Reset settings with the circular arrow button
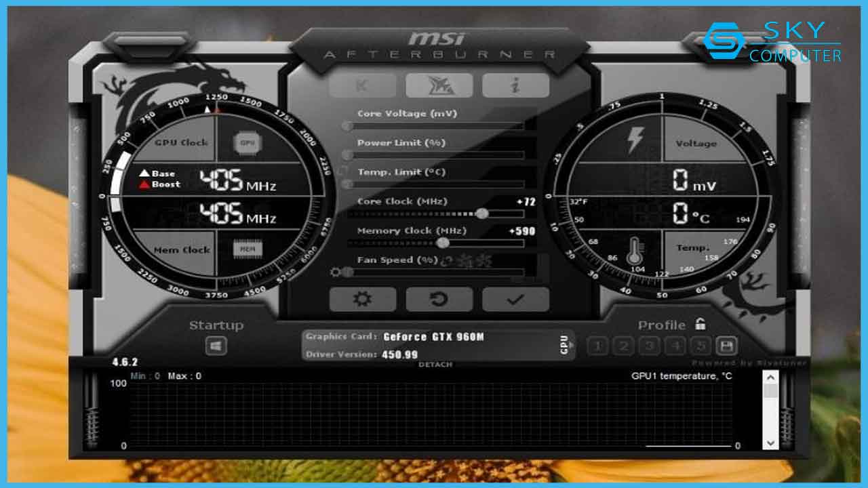Viewport: 868px width, 488px height. [x=439, y=299]
